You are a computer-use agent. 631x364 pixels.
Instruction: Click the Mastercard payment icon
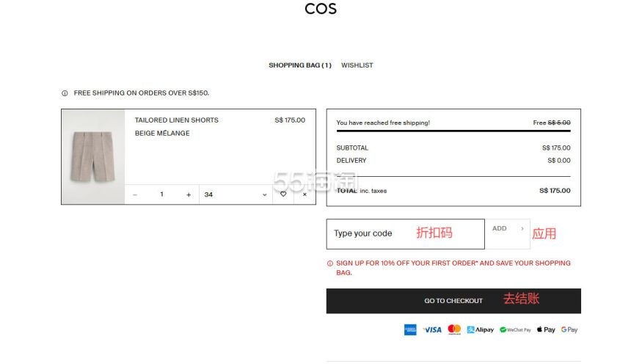tap(454, 330)
